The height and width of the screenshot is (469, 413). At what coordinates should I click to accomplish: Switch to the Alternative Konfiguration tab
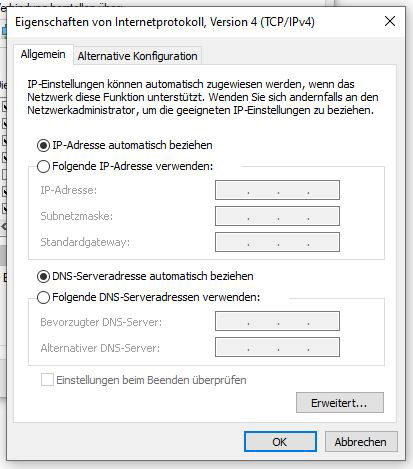click(137, 56)
